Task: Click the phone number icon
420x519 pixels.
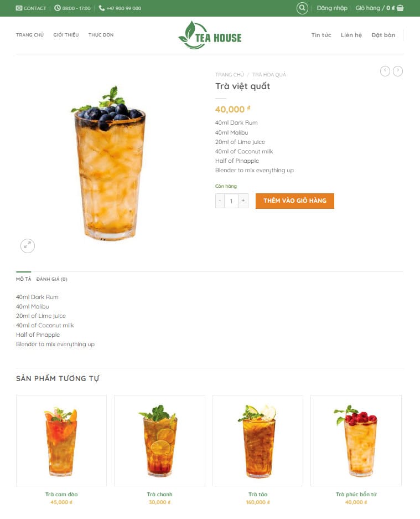Action: coord(102,8)
